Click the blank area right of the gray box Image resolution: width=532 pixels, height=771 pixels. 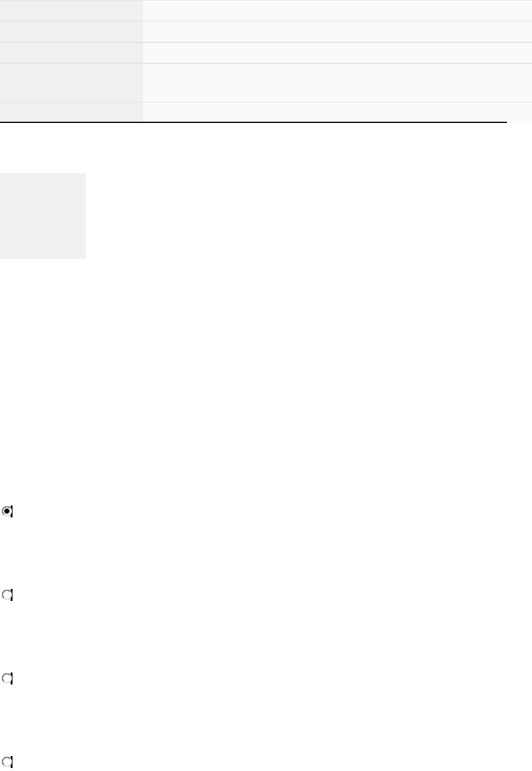coord(298,215)
